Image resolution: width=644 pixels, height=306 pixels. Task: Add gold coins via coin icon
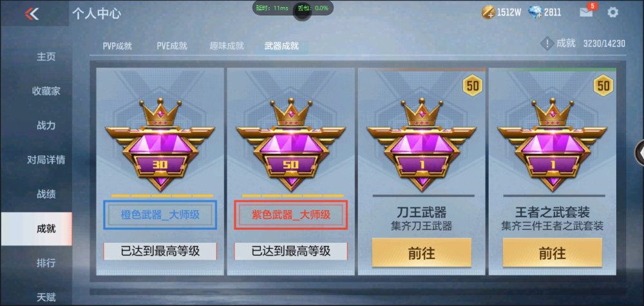488,12
